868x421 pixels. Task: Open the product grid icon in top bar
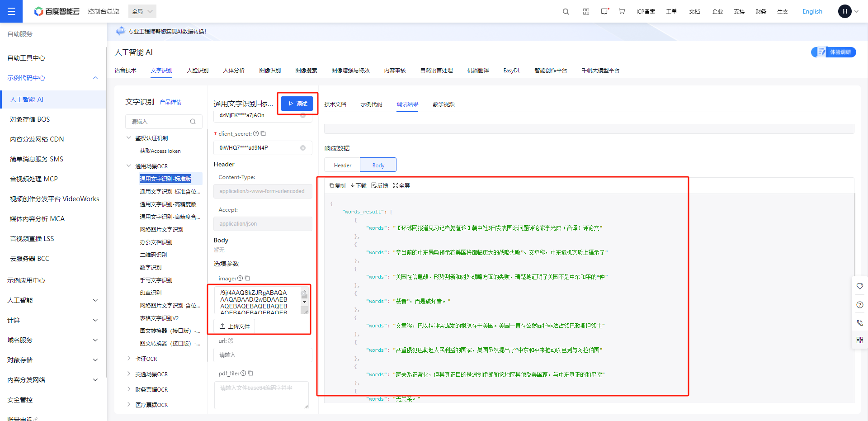click(586, 11)
